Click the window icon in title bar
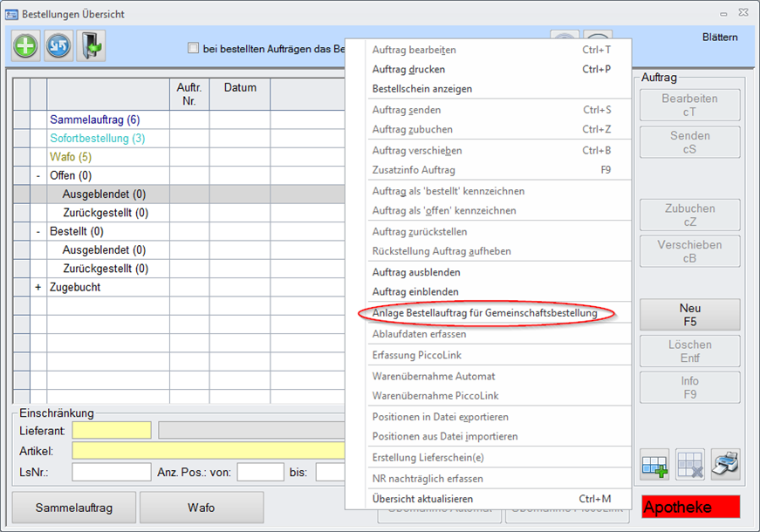The height and width of the screenshot is (532, 760). click(12, 13)
